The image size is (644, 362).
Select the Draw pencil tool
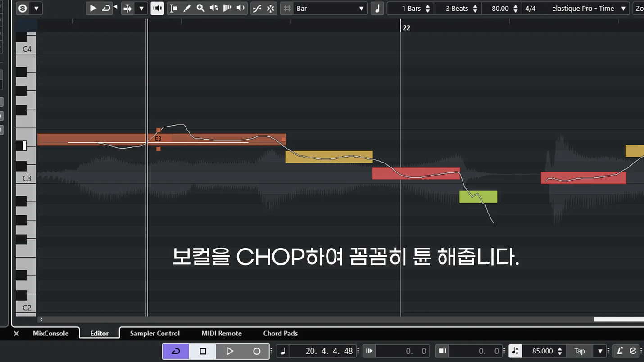187,8
